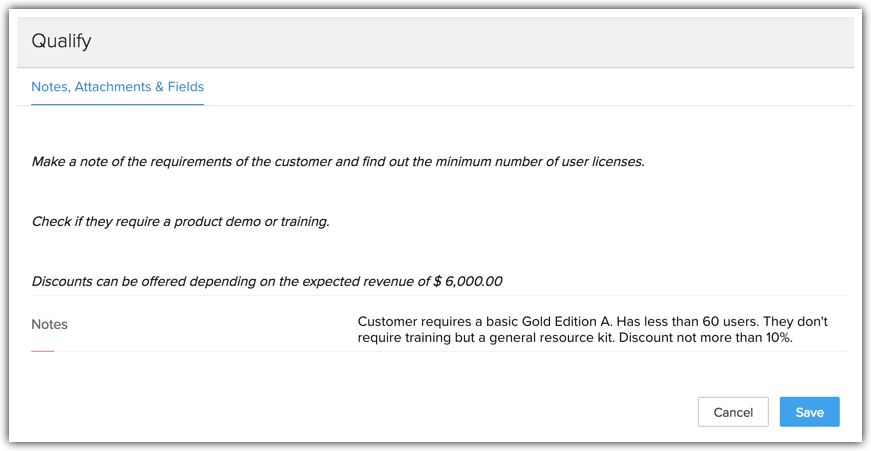Click the Notes field label
871x451 pixels.
click(49, 324)
